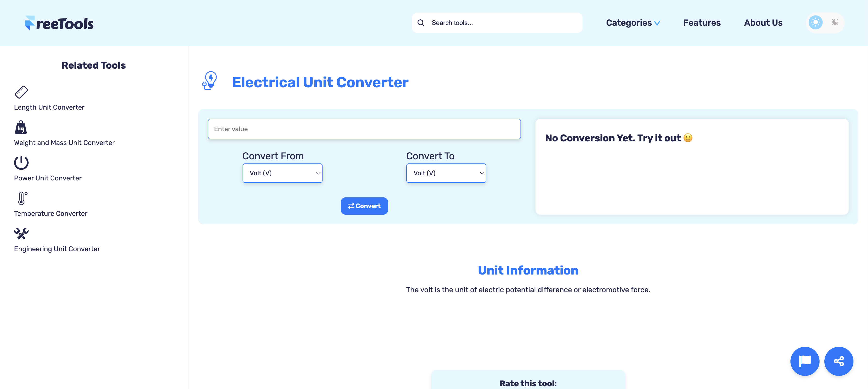Select the Length Unit Converter ruler icon
This screenshot has height=389, width=868.
(21, 92)
